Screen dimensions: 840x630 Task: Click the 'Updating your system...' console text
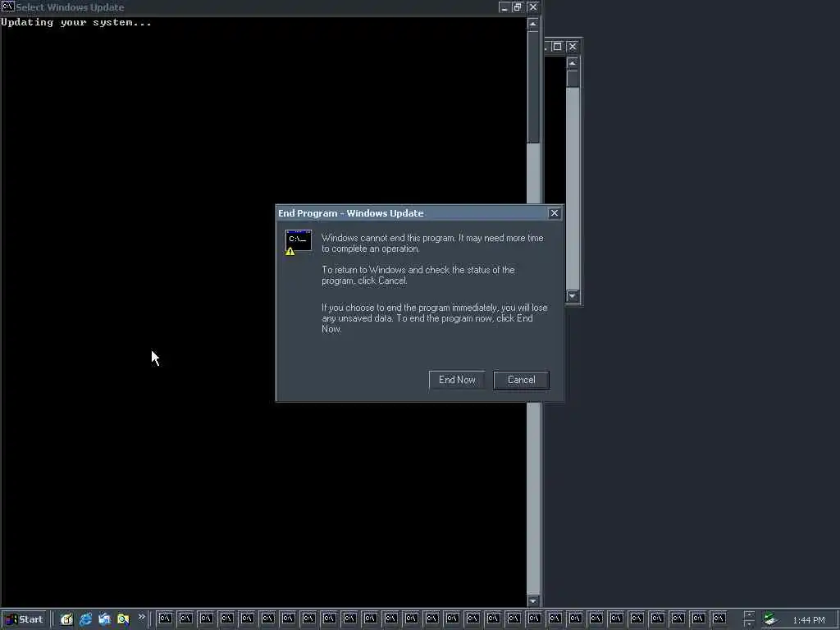pyautogui.click(x=76, y=22)
